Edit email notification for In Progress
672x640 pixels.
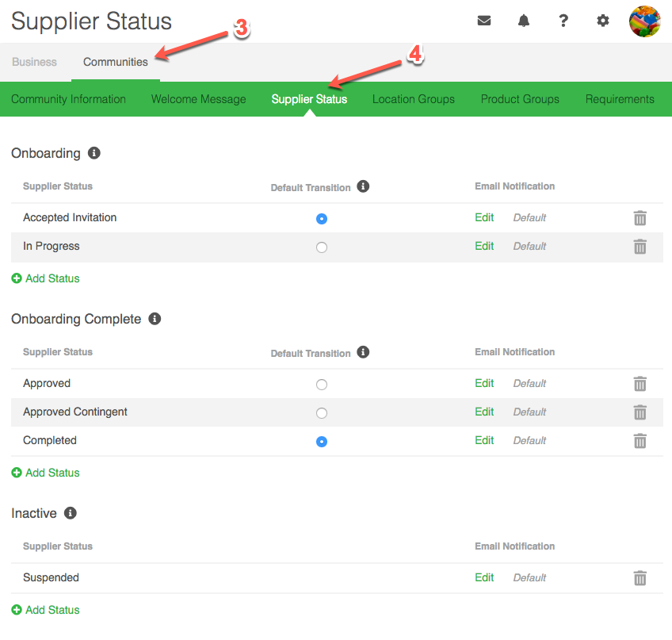(484, 246)
